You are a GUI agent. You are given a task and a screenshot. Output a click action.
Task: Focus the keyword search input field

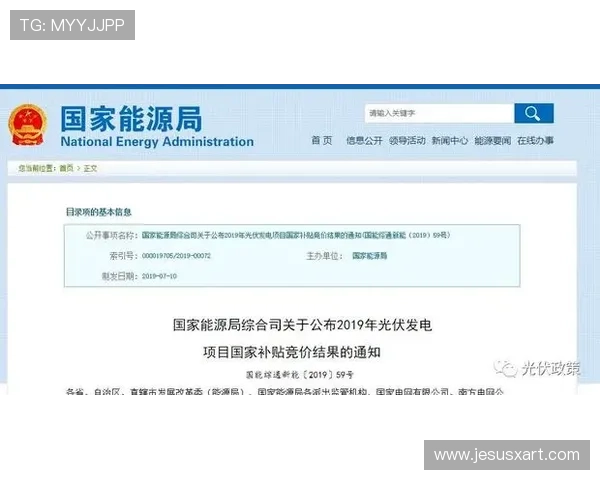coord(439,113)
